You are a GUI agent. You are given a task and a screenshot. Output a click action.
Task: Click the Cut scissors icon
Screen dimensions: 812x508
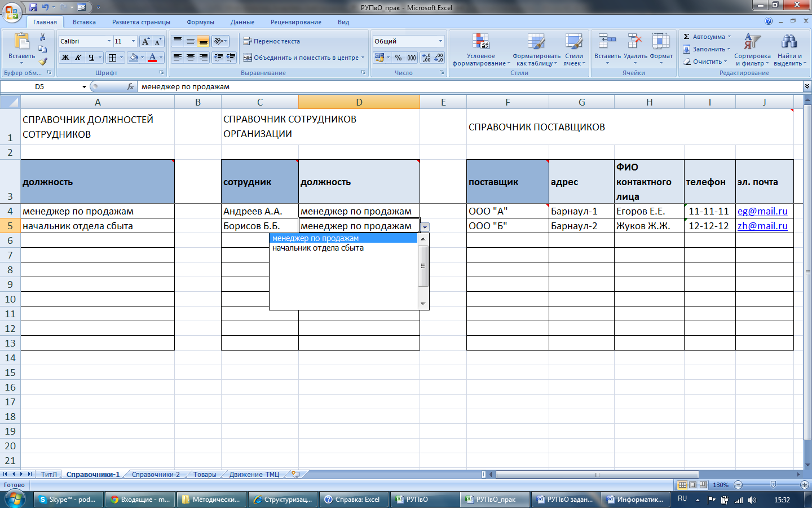click(42, 37)
